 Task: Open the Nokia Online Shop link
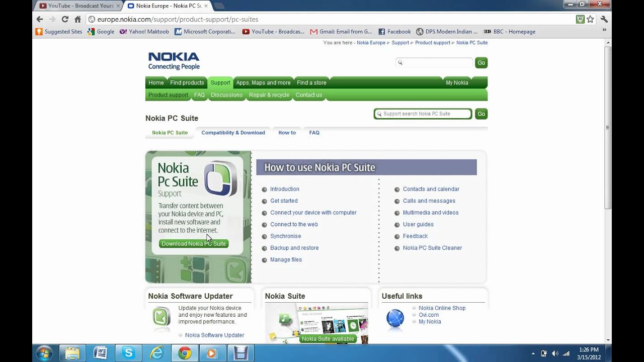[x=442, y=308]
